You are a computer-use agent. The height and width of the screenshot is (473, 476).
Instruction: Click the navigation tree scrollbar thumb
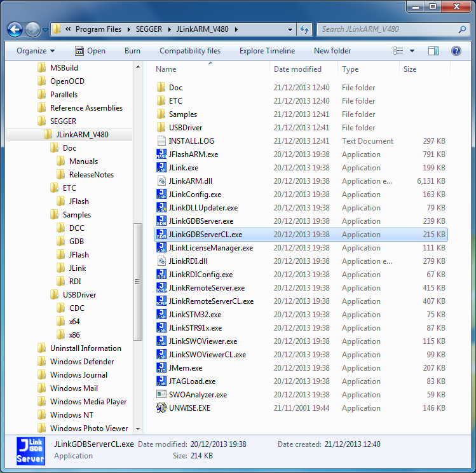point(137,282)
